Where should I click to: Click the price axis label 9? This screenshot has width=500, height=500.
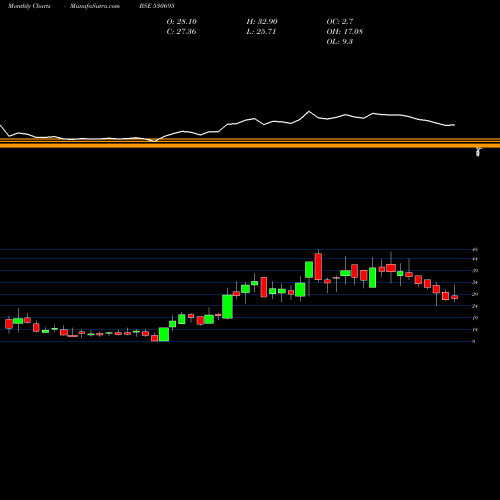pyautogui.click(x=474, y=341)
